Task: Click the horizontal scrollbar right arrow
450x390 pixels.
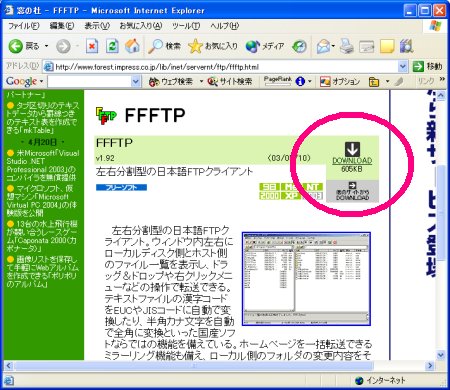Action: (x=430, y=366)
